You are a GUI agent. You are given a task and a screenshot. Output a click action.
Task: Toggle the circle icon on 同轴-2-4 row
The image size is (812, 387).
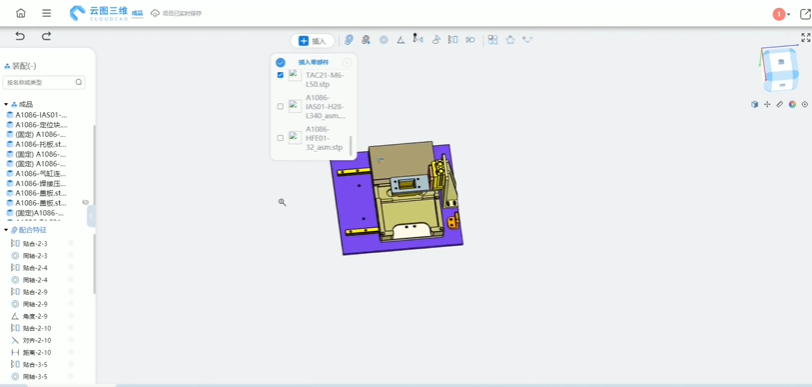[71, 279]
